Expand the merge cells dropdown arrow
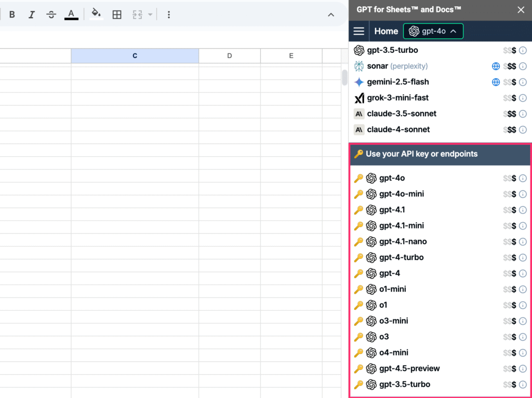The image size is (532, 398). 150,15
